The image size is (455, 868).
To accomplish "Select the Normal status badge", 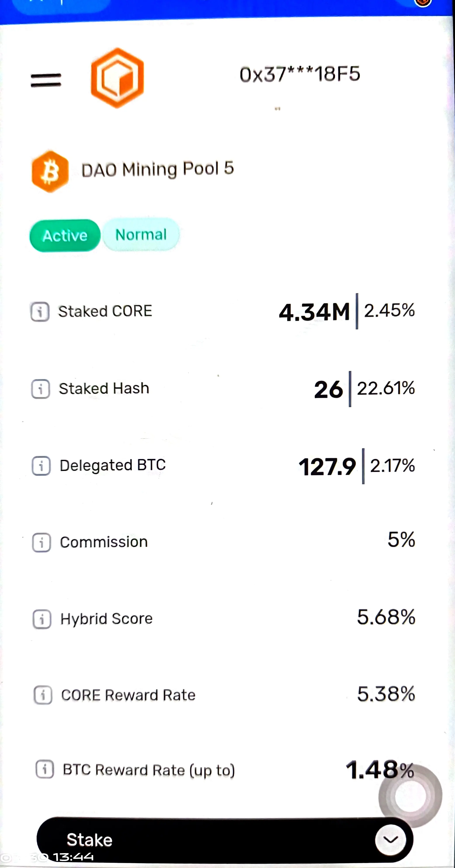I will [x=141, y=235].
